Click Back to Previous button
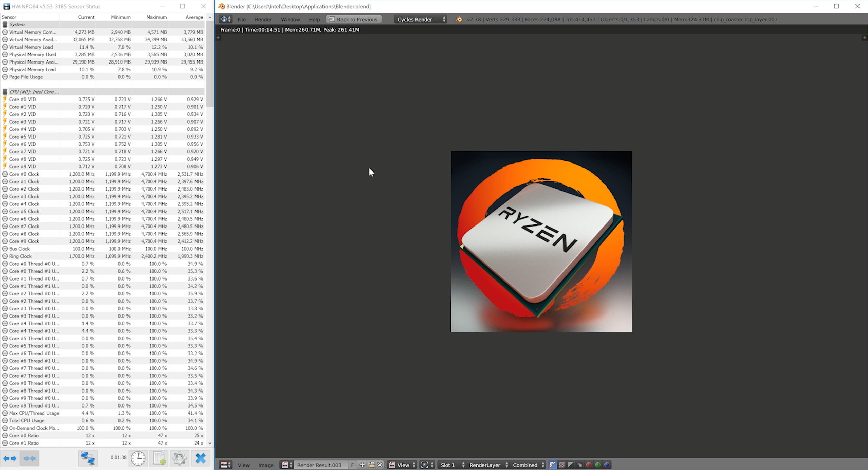The height and width of the screenshot is (470, 868). [x=353, y=19]
